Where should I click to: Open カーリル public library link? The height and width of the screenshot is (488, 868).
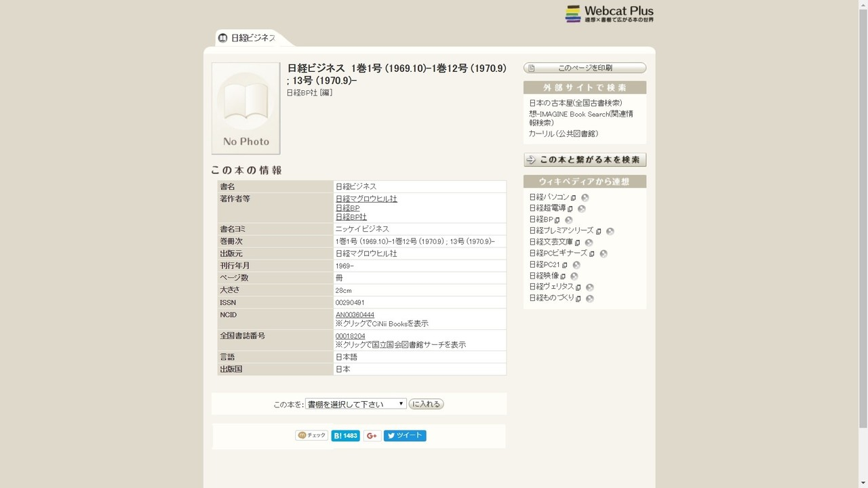[x=564, y=134]
